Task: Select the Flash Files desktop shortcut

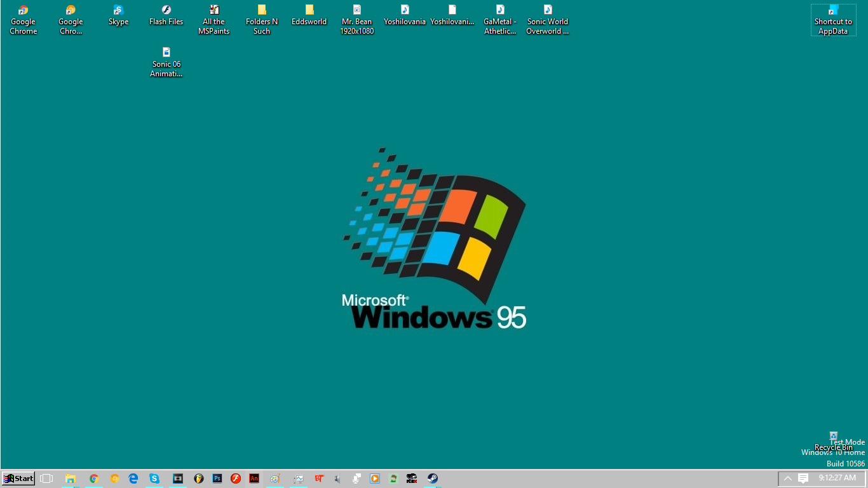Action: (166, 15)
